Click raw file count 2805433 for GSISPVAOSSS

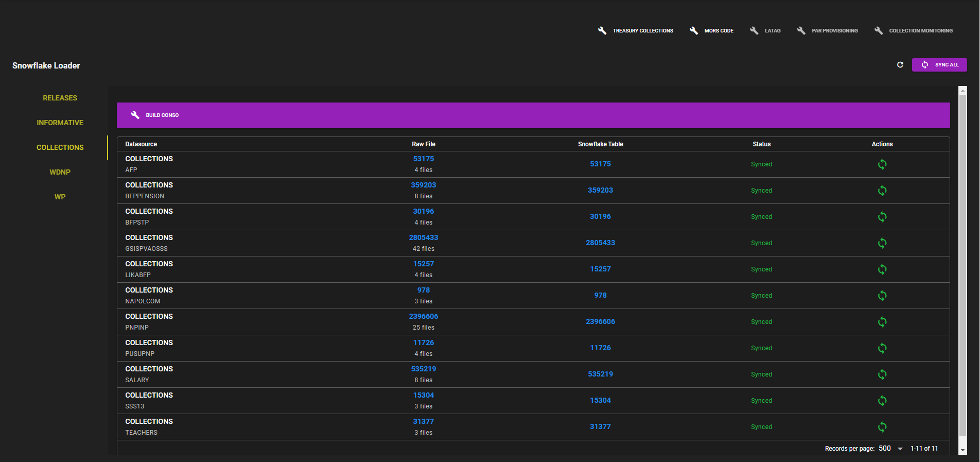coord(424,237)
